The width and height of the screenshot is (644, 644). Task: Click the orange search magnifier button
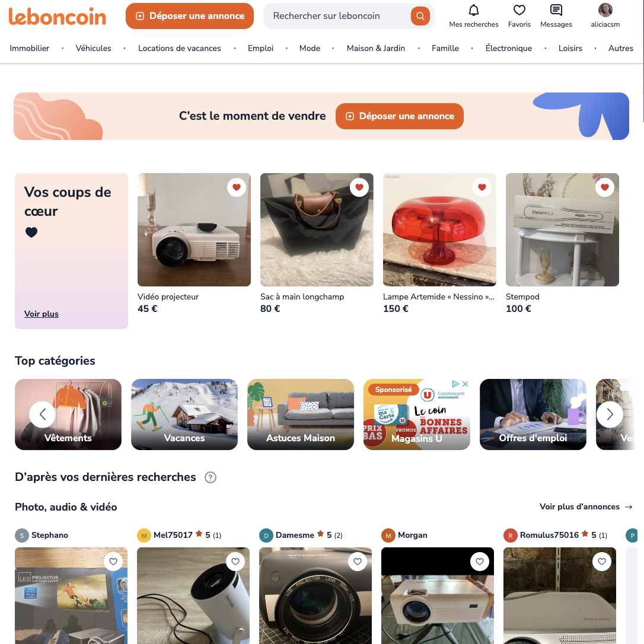(x=420, y=16)
